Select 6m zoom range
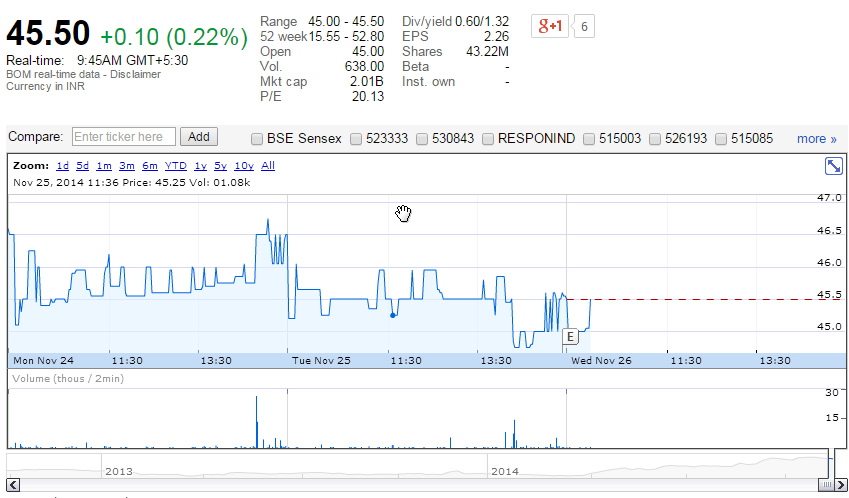 point(149,166)
